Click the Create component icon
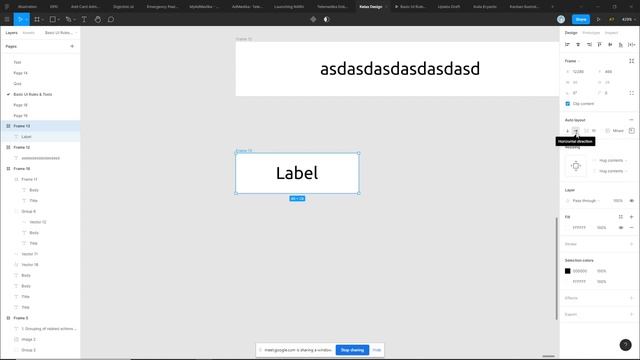The image size is (640, 360). click(x=313, y=19)
